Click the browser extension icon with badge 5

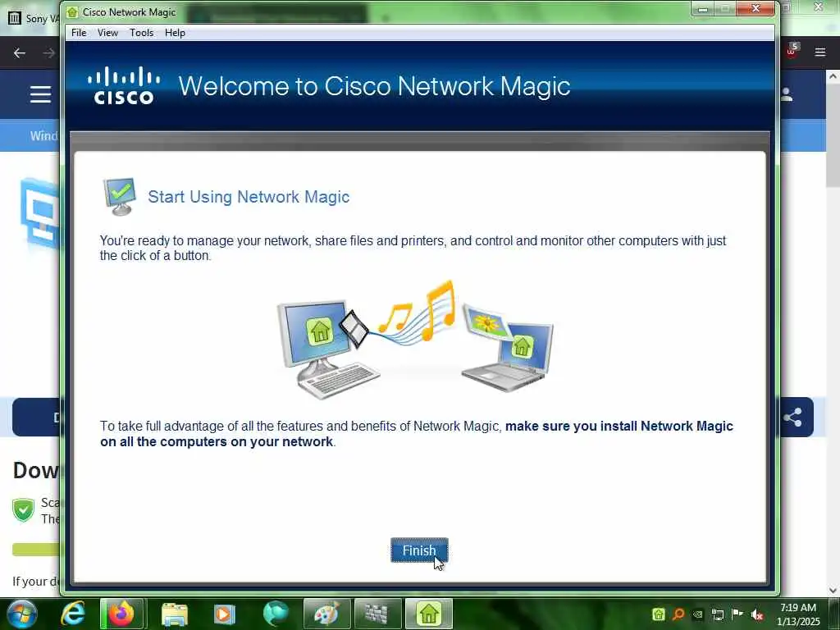[792, 51]
